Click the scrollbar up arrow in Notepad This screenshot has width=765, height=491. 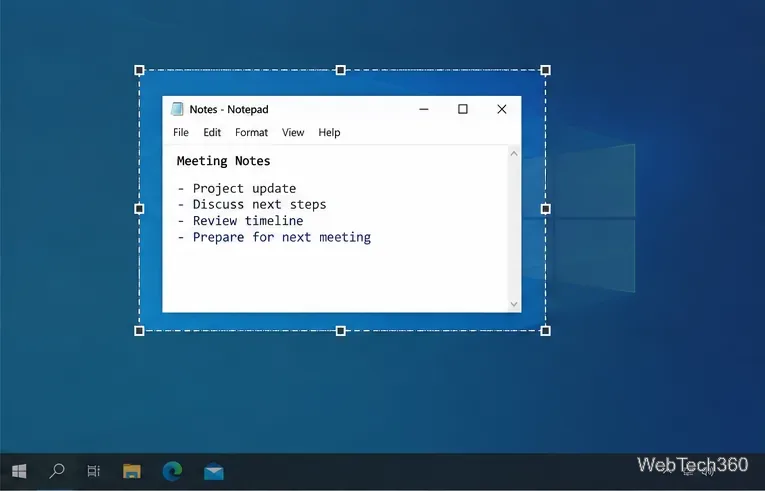[514, 153]
